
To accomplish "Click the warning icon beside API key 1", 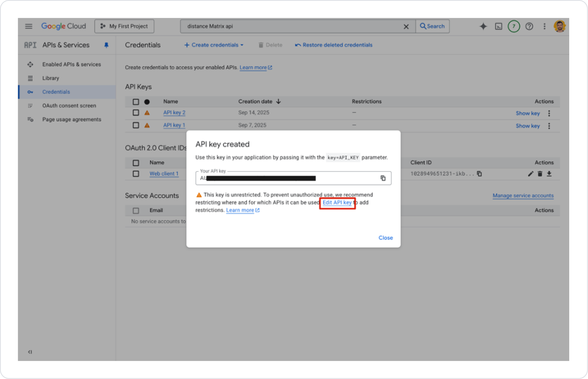I will click(147, 125).
